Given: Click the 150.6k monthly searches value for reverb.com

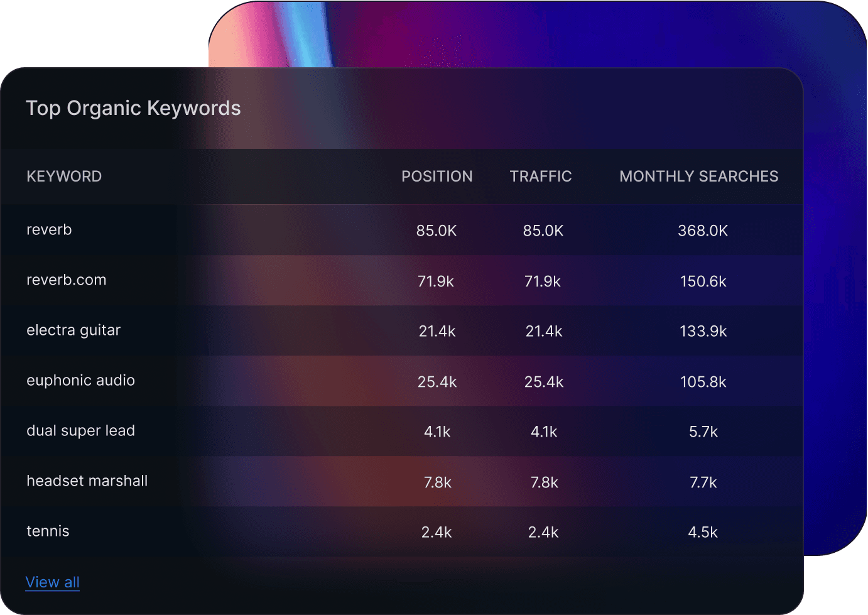Looking at the screenshot, I should [x=703, y=281].
